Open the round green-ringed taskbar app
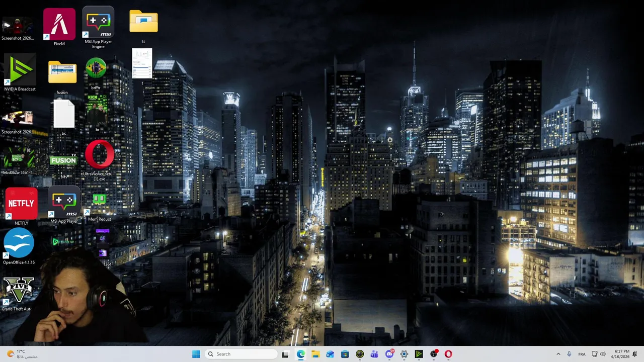Screen dimensions: 644x362 360,354
